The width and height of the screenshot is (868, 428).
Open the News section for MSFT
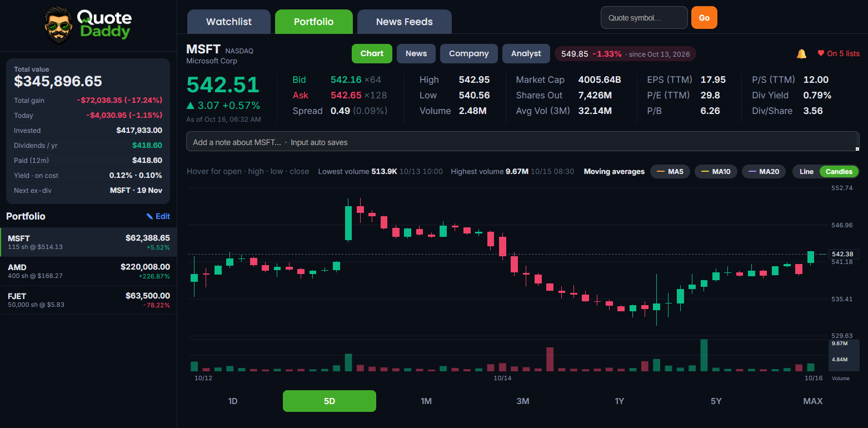[416, 53]
